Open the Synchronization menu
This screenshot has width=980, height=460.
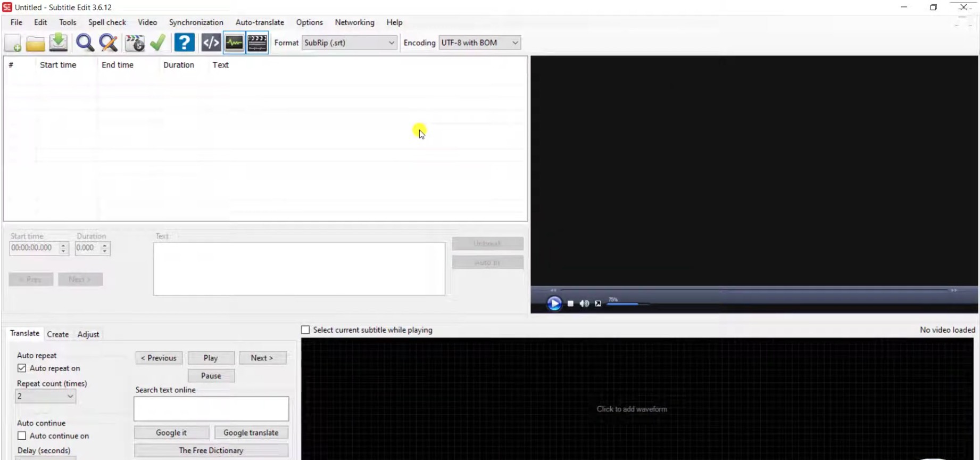tap(196, 22)
